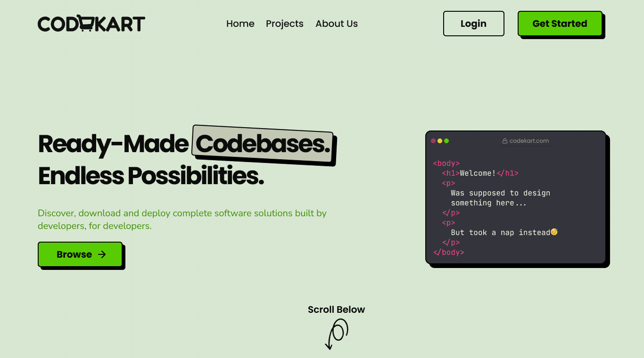The height and width of the screenshot is (358, 644).
Task: Click the highlighted word Codebases.
Action: pos(263,144)
